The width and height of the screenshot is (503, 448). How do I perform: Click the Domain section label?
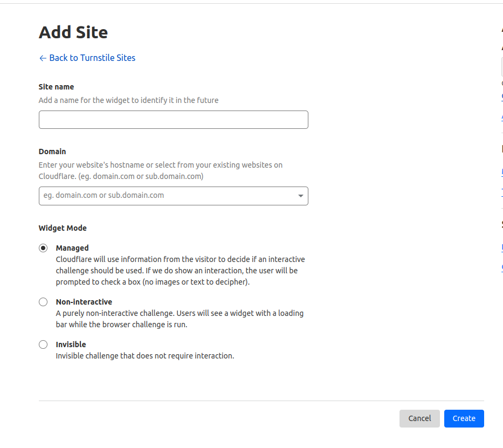52,151
